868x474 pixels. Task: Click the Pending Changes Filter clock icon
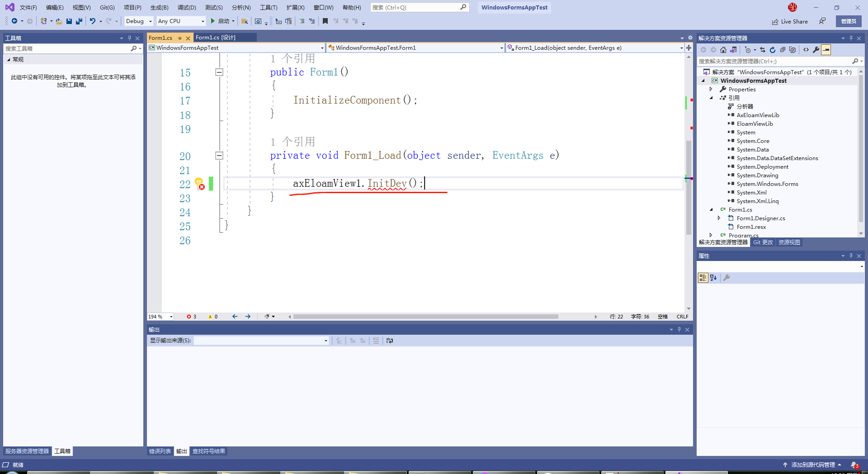(748, 50)
